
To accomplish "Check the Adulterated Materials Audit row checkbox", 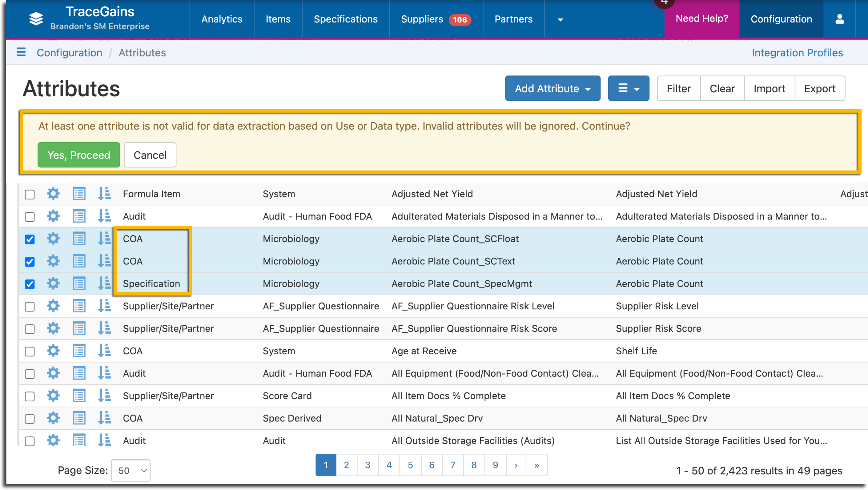I will tap(30, 217).
